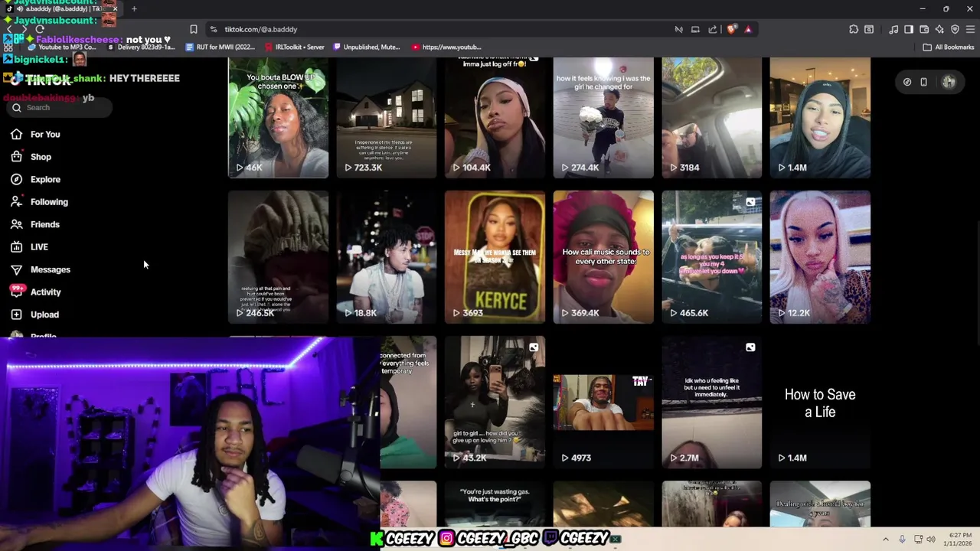Open Leo AI sparkle icon
Viewport: 980px width, 551px height.
click(x=939, y=29)
